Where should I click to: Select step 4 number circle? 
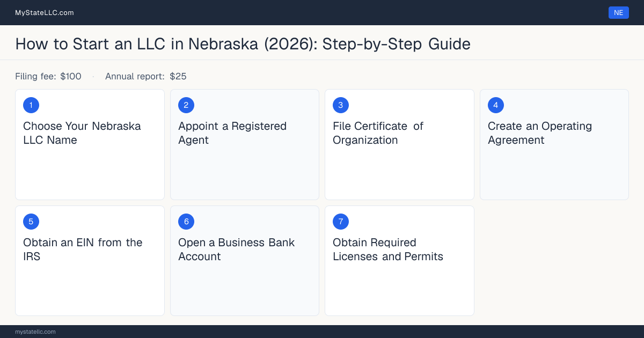(x=496, y=105)
